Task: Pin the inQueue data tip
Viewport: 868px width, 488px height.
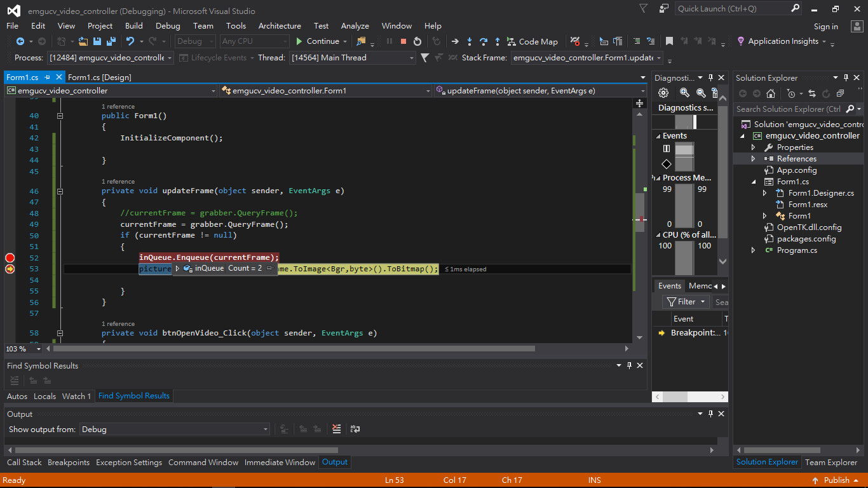Action: tap(269, 268)
